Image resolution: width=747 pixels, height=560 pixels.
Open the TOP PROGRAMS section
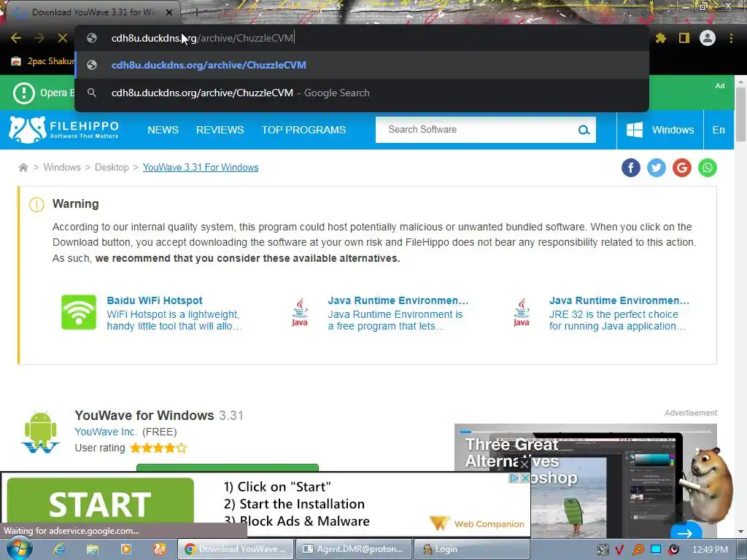[x=303, y=130]
